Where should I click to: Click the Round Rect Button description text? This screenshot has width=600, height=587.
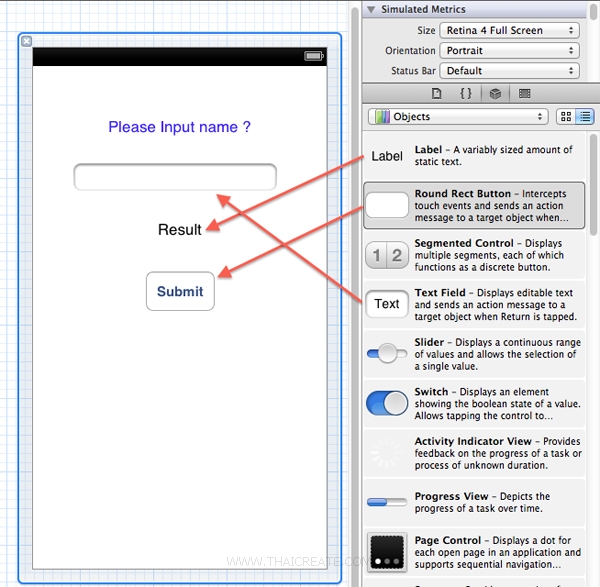(x=491, y=205)
